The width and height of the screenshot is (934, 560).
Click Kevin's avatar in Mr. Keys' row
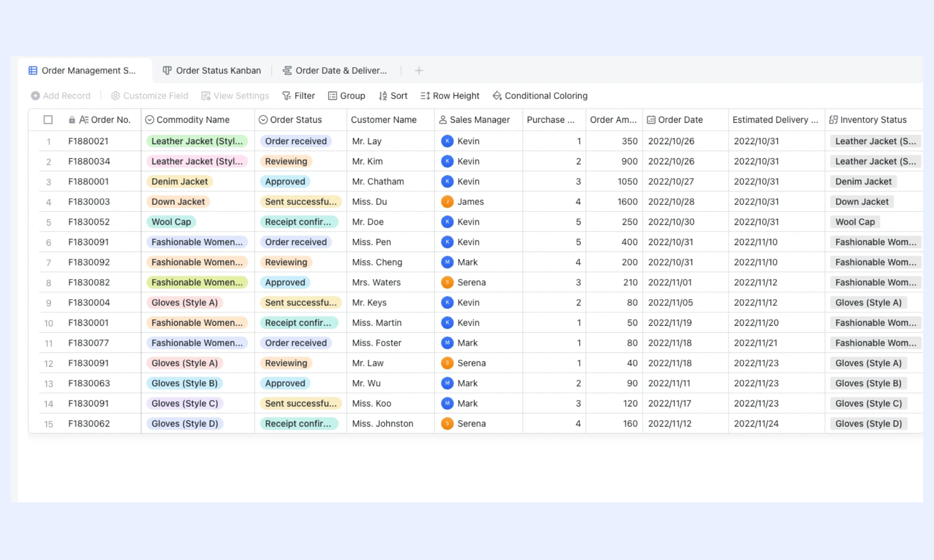(x=447, y=302)
